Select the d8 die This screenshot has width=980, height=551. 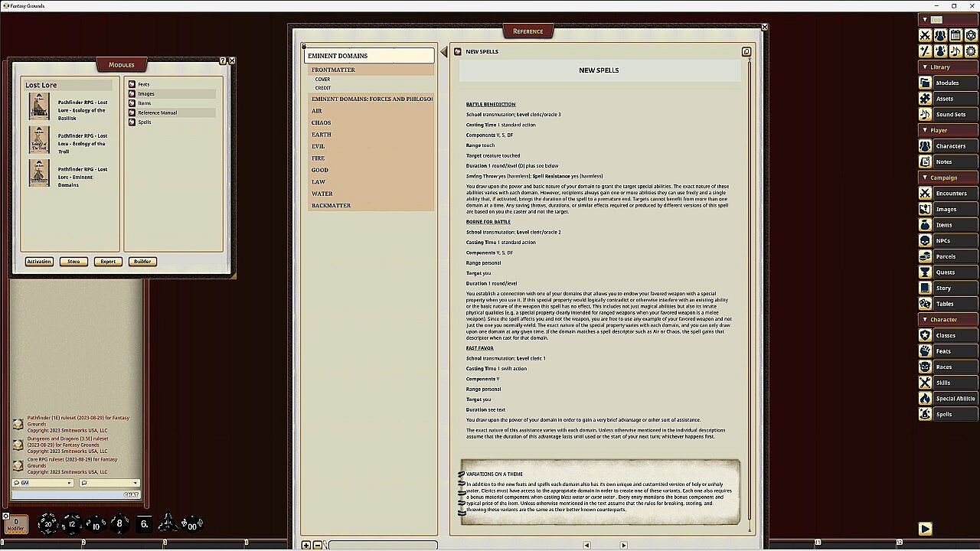pyautogui.click(x=119, y=524)
